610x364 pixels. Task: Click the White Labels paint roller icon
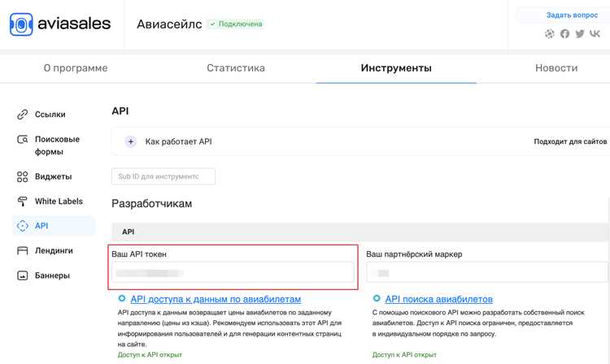(23, 201)
